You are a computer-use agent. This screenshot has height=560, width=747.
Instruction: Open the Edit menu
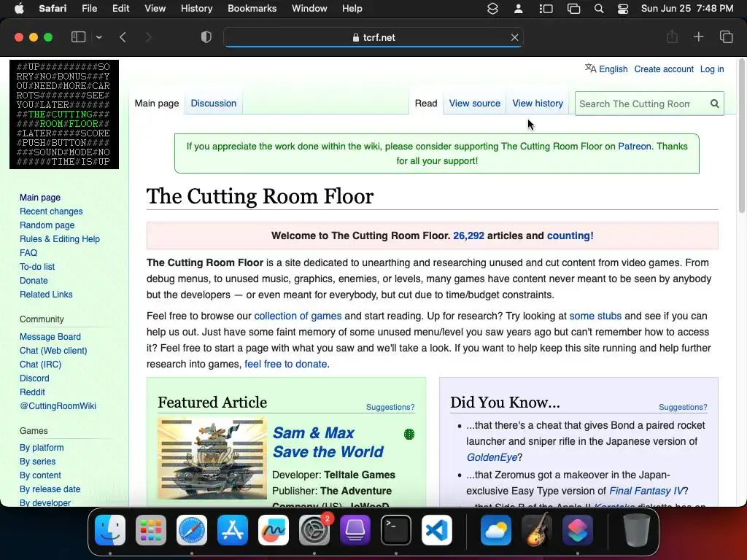pos(120,9)
